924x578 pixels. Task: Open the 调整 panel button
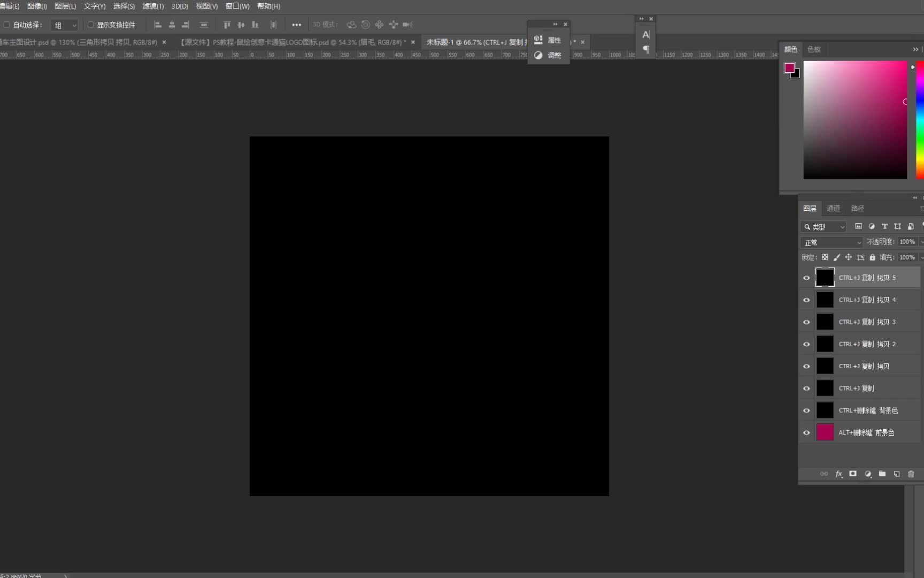pyautogui.click(x=548, y=55)
